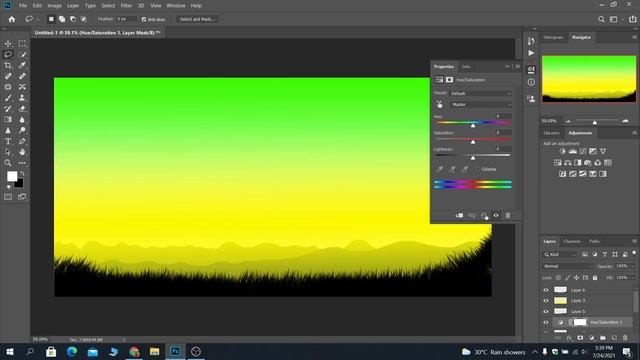Click the Saturation slider handle
This screenshot has height=360, width=640.
[473, 142]
